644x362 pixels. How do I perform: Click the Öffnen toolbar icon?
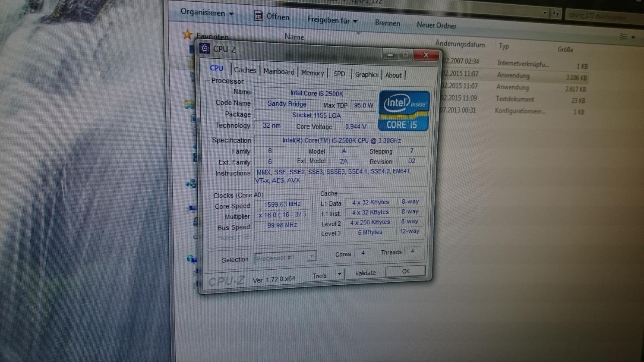tap(259, 16)
